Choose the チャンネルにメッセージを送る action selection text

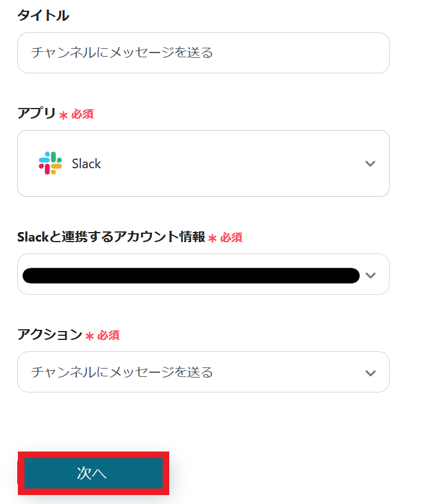click(x=122, y=373)
